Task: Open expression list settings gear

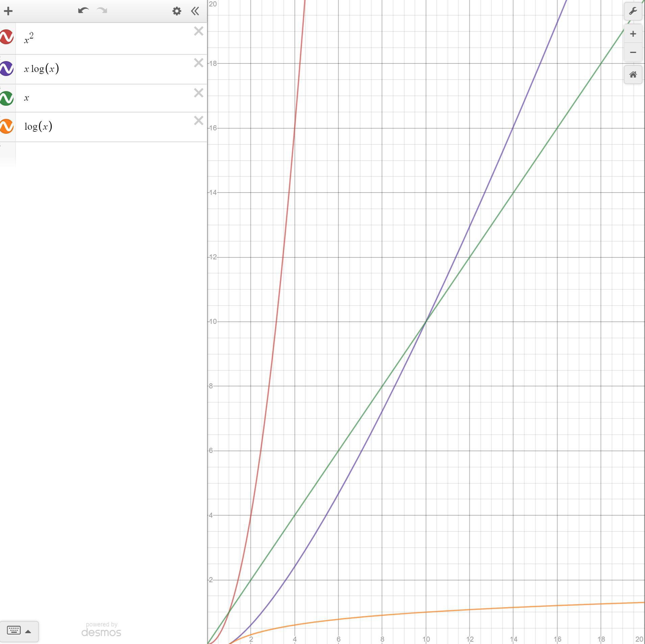Action: [176, 11]
